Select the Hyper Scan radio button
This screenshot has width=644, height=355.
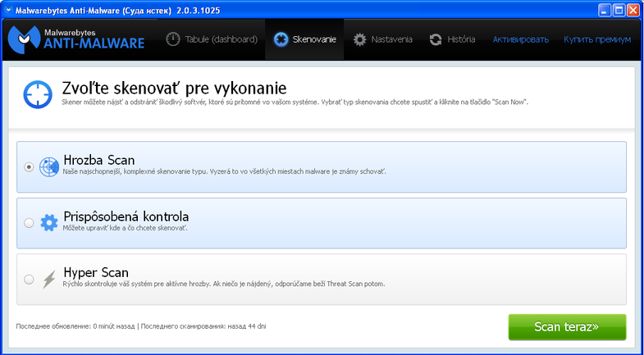tap(30, 279)
